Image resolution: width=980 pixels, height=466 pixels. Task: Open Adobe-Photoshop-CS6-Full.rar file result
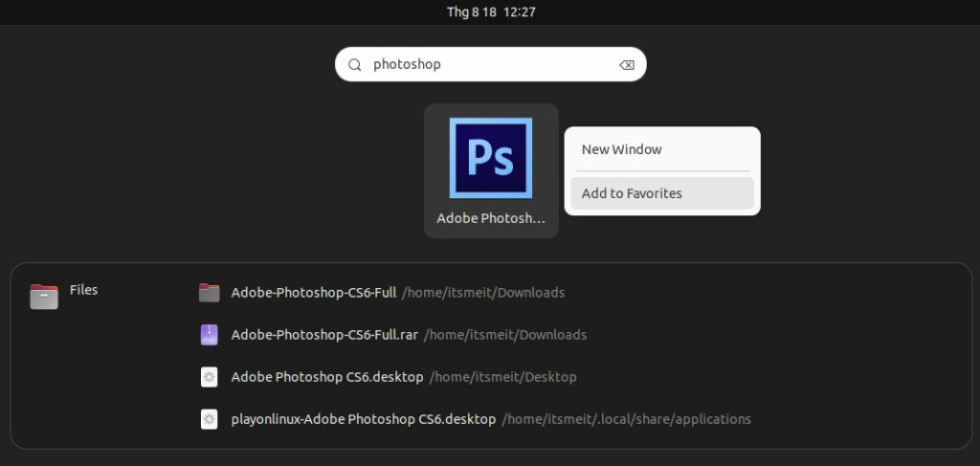tap(325, 335)
